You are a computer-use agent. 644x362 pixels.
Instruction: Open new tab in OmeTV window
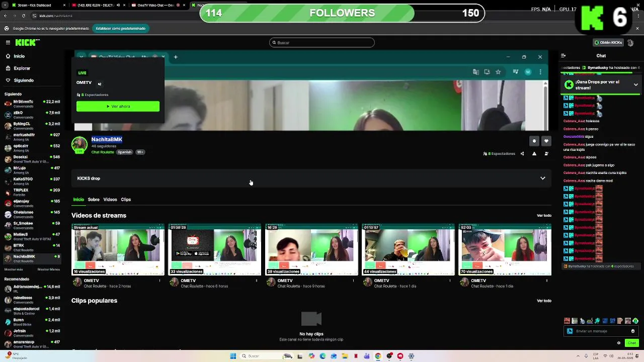point(176,57)
